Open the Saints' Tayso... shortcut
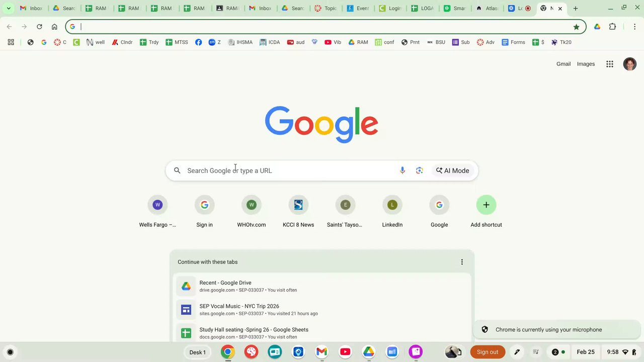This screenshot has height=362, width=644. [x=345, y=211]
